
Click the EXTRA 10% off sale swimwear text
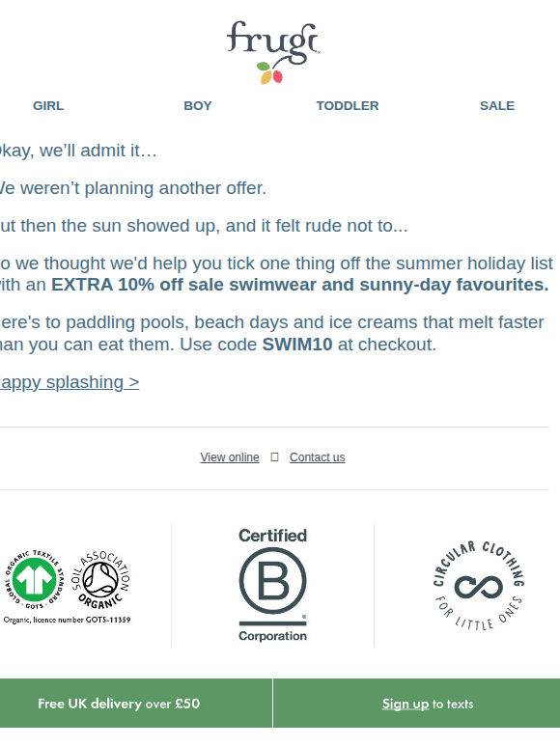[299, 285]
